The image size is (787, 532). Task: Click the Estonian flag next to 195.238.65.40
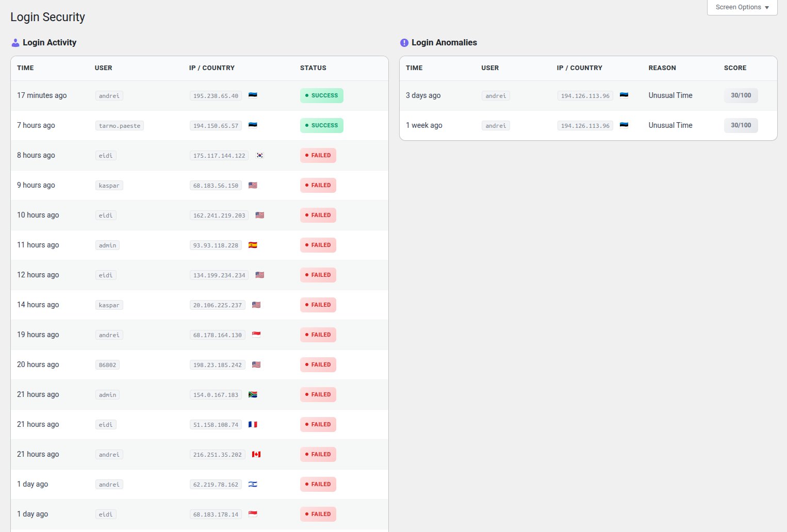pyautogui.click(x=253, y=95)
